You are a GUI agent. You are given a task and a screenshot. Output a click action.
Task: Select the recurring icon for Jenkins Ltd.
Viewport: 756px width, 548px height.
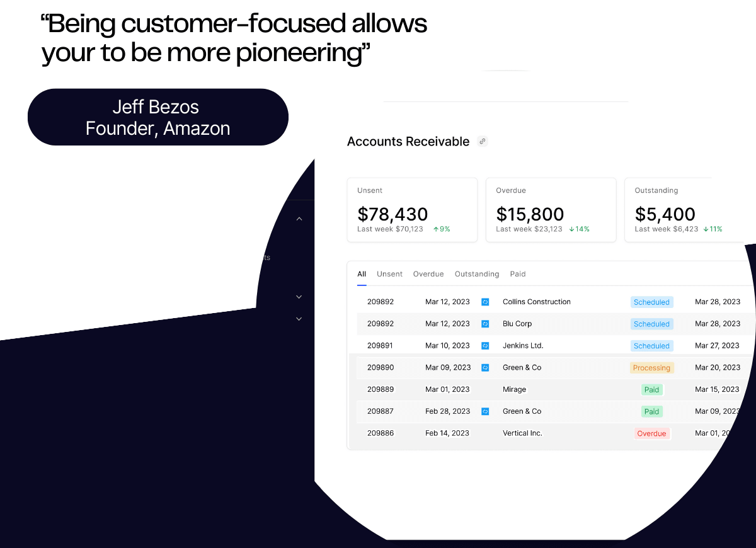click(485, 346)
